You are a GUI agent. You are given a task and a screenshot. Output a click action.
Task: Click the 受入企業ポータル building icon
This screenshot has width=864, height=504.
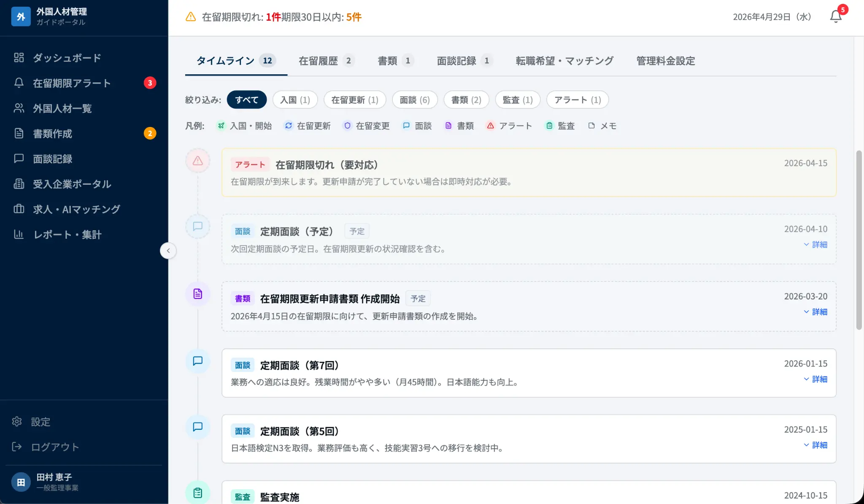tap(19, 184)
